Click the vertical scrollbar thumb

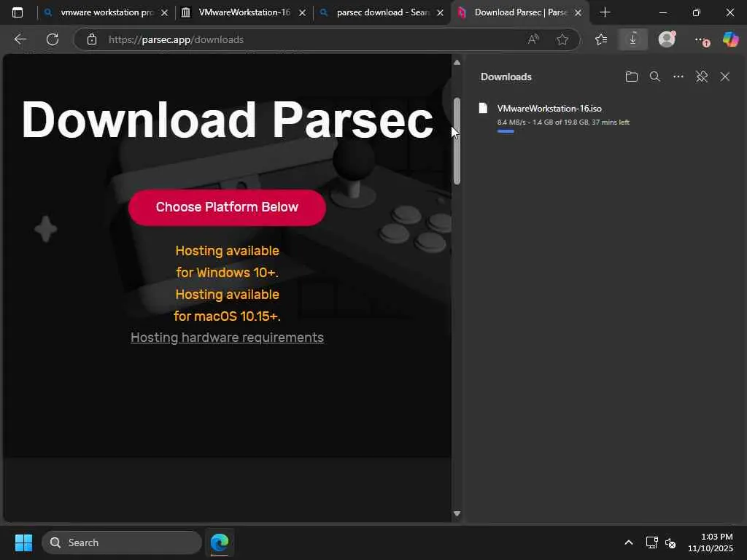click(457, 141)
